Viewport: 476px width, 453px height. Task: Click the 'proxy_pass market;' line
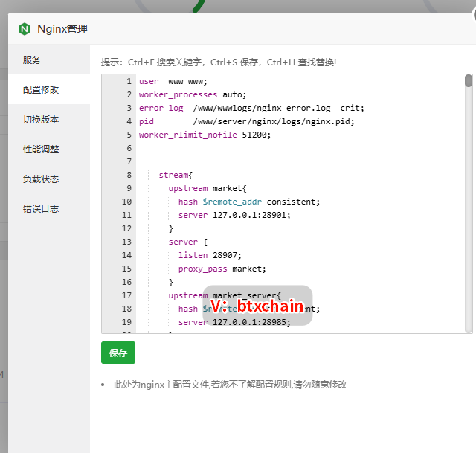click(222, 269)
